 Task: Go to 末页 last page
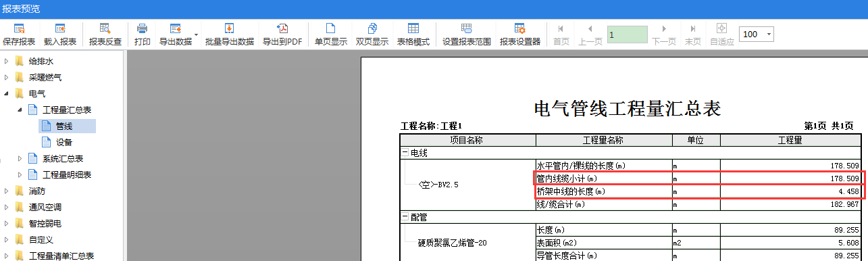(693, 34)
